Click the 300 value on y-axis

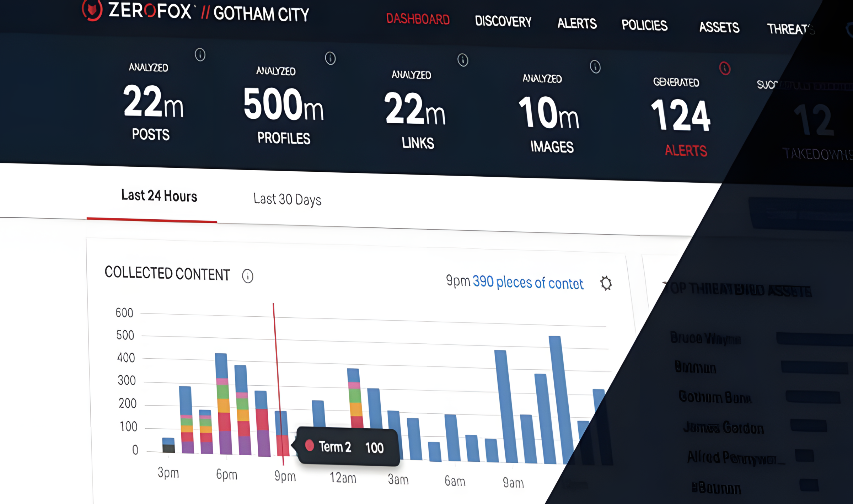(x=127, y=381)
